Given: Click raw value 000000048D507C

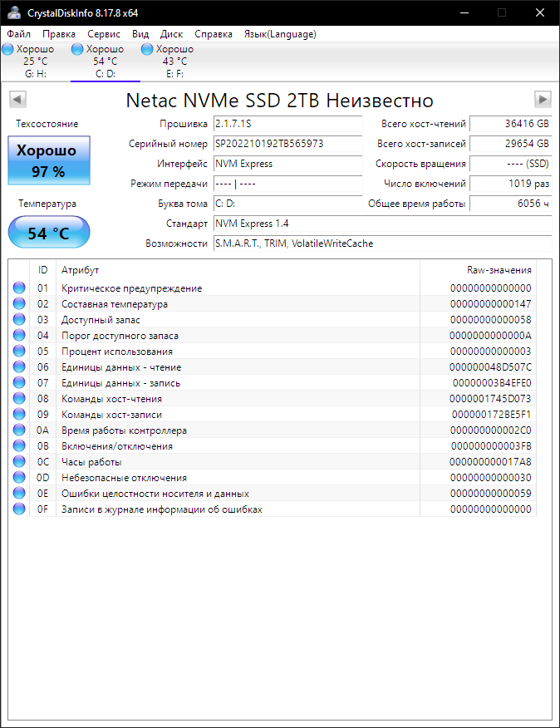Looking at the screenshot, I should [x=490, y=367].
